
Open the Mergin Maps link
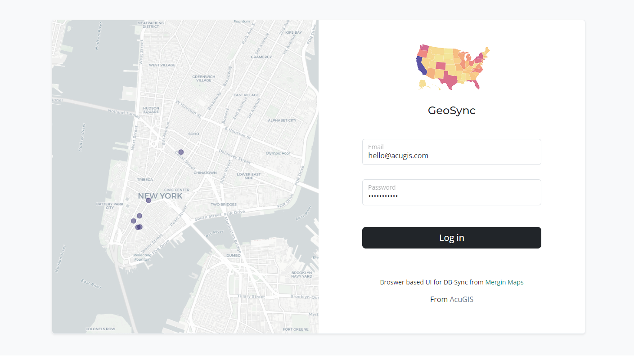pyautogui.click(x=504, y=282)
